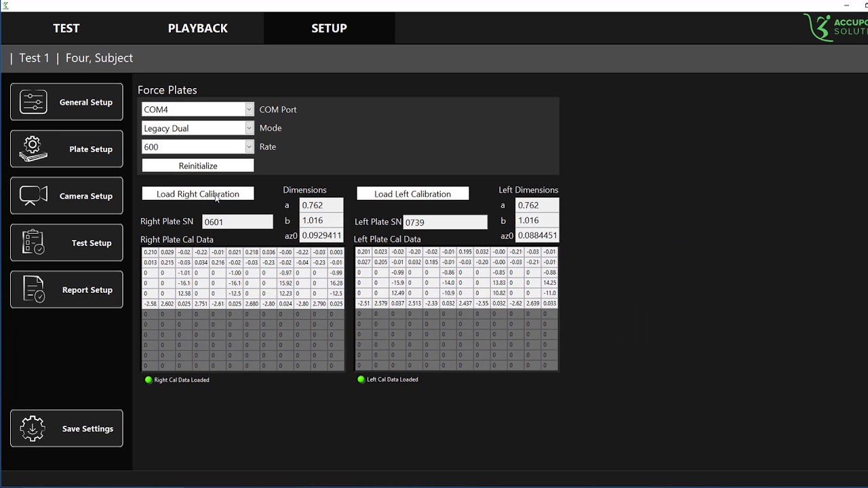Image resolution: width=868 pixels, height=488 pixels.
Task: Edit right plate dimension a field
Action: point(321,205)
